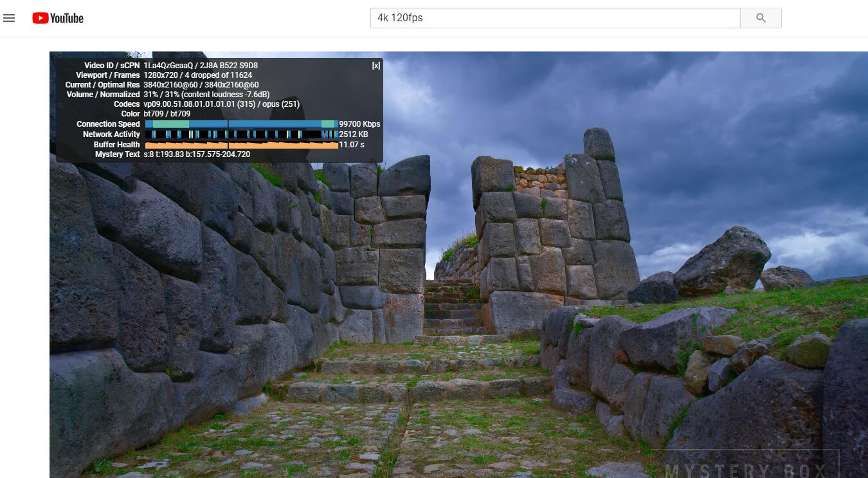The width and height of the screenshot is (868, 478).
Task: Click the Viewport / Frames dropped value
Action: click(197, 75)
